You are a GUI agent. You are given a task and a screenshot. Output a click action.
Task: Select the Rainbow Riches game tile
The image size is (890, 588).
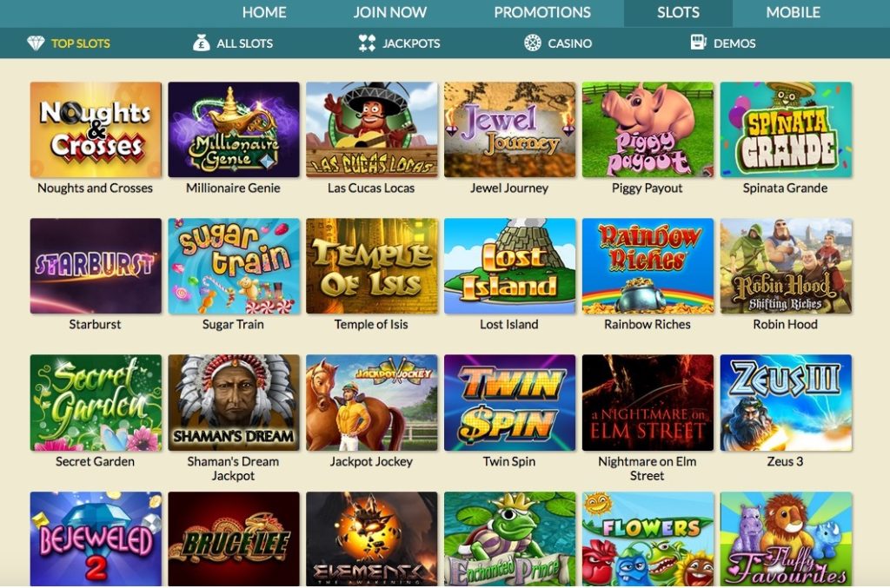648,266
